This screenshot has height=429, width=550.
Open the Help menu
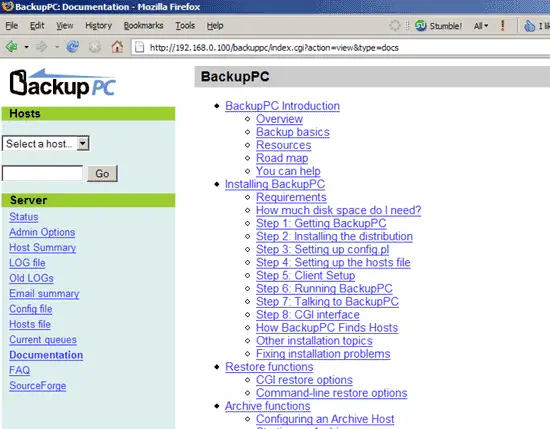215,26
